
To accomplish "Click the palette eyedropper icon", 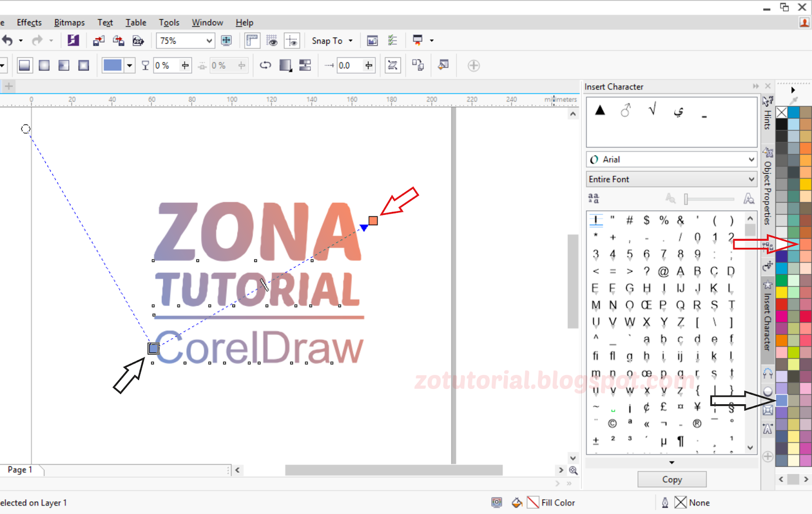I will [794, 101].
